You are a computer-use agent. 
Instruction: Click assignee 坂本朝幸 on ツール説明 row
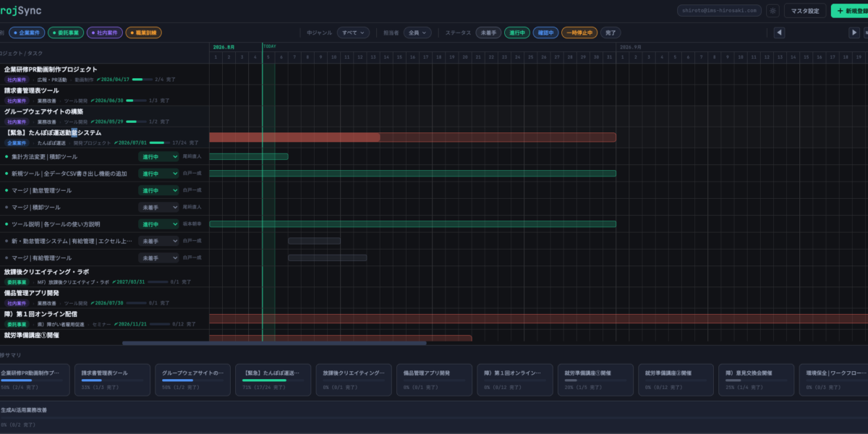[x=192, y=224]
